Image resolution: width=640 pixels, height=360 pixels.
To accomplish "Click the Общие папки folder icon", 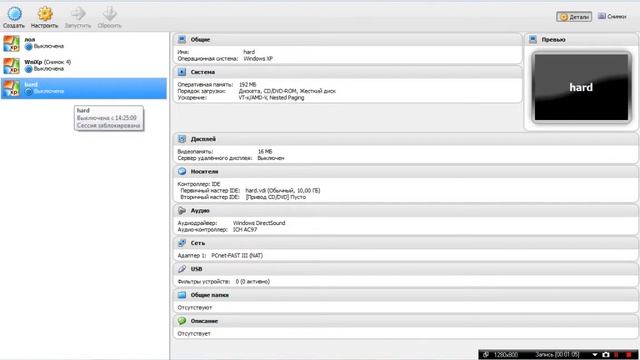I will (x=182, y=295).
